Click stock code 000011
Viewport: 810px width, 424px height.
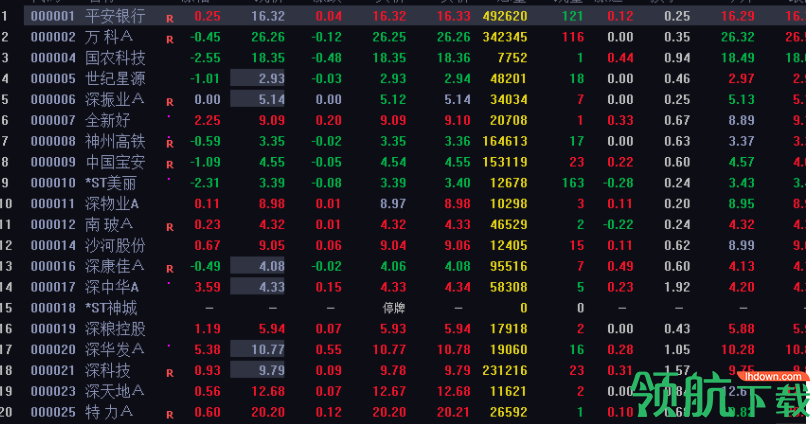tap(53, 203)
